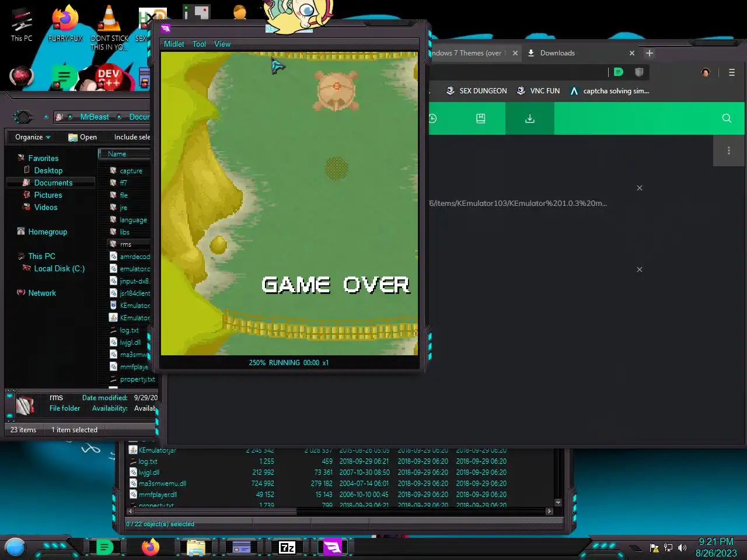Open the browser hamburger menu
Image resolution: width=747 pixels, height=560 pixels.
point(731,72)
